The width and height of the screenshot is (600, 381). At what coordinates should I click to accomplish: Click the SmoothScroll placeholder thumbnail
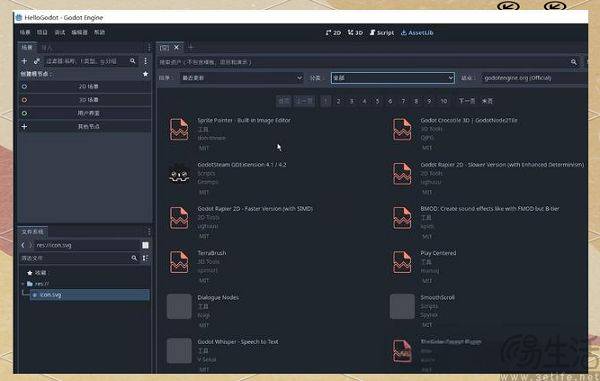(x=402, y=306)
